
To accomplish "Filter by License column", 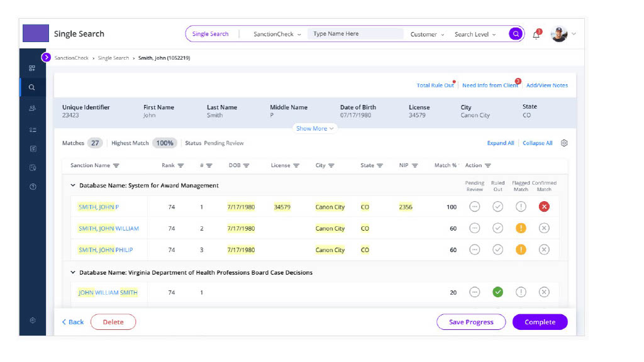I will 296,165.
